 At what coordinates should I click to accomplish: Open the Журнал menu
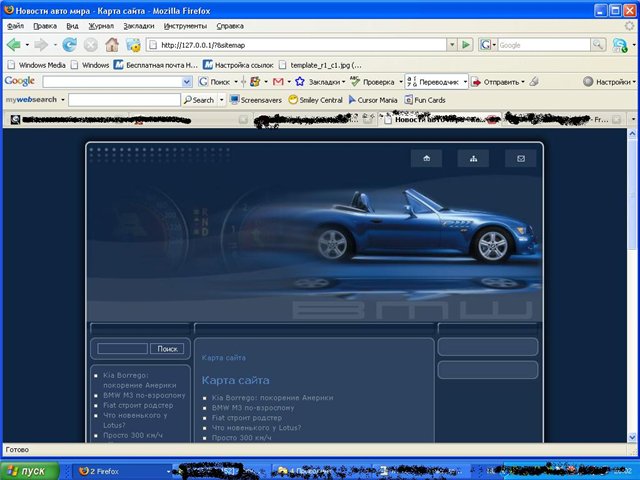(101, 25)
